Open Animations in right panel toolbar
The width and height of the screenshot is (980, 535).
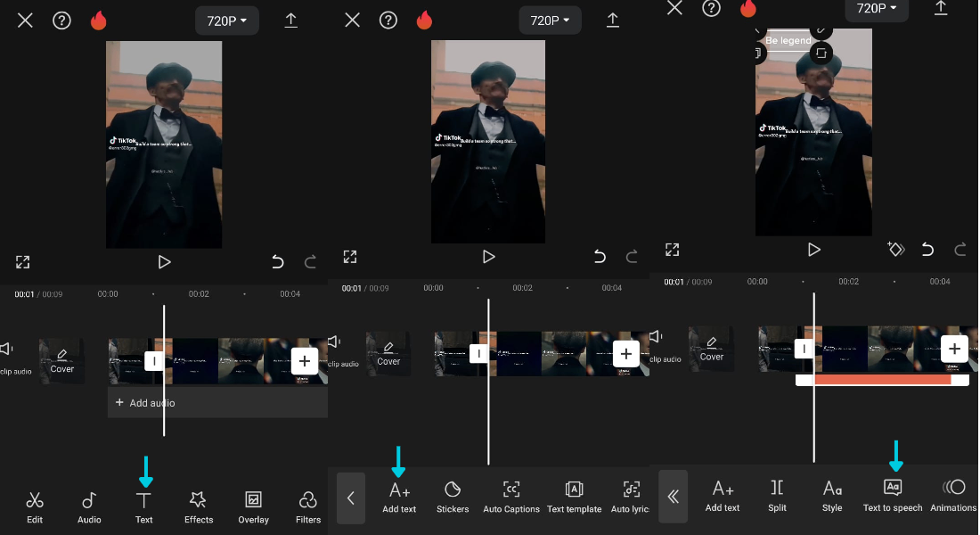pos(954,496)
